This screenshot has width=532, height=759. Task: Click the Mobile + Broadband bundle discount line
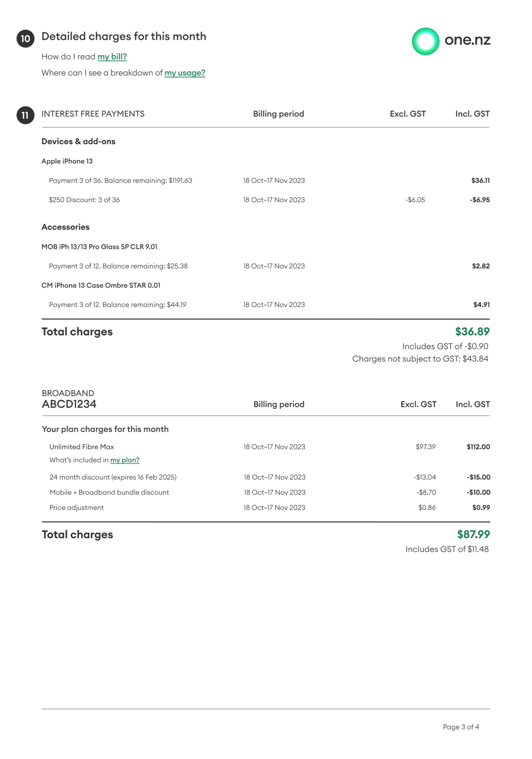[109, 493]
